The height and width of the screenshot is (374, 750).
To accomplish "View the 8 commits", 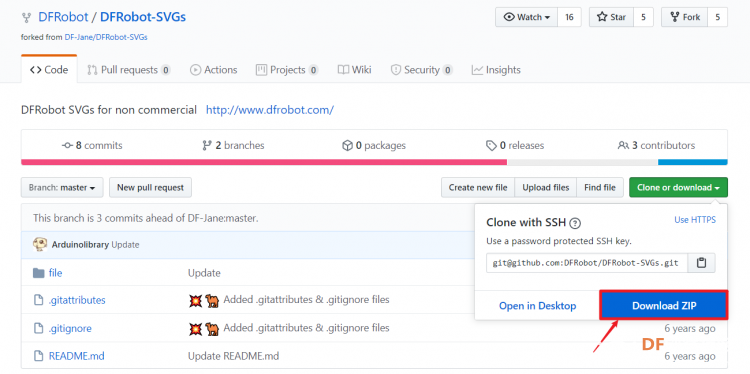I will click(x=92, y=145).
